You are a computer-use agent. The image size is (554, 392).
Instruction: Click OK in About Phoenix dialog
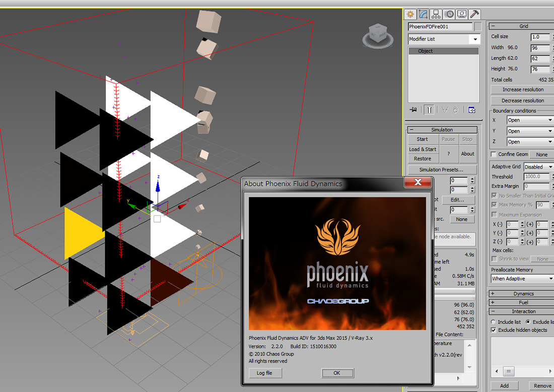pyautogui.click(x=337, y=373)
